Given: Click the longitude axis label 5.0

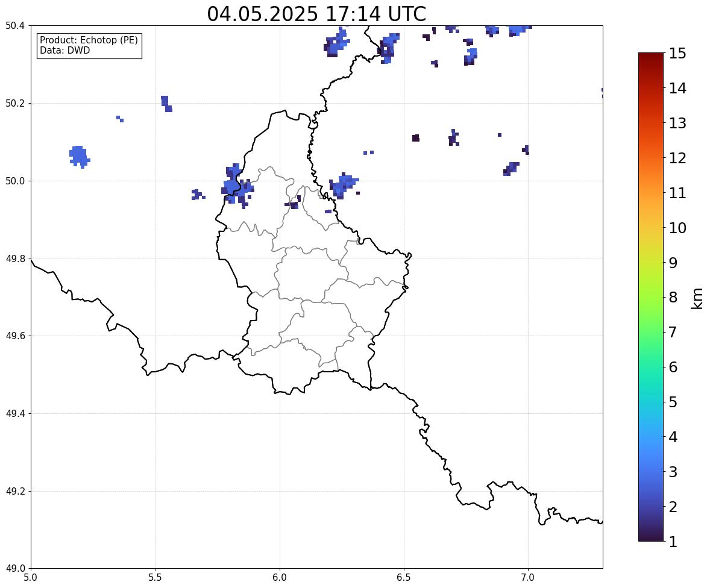Looking at the screenshot, I should (31, 578).
